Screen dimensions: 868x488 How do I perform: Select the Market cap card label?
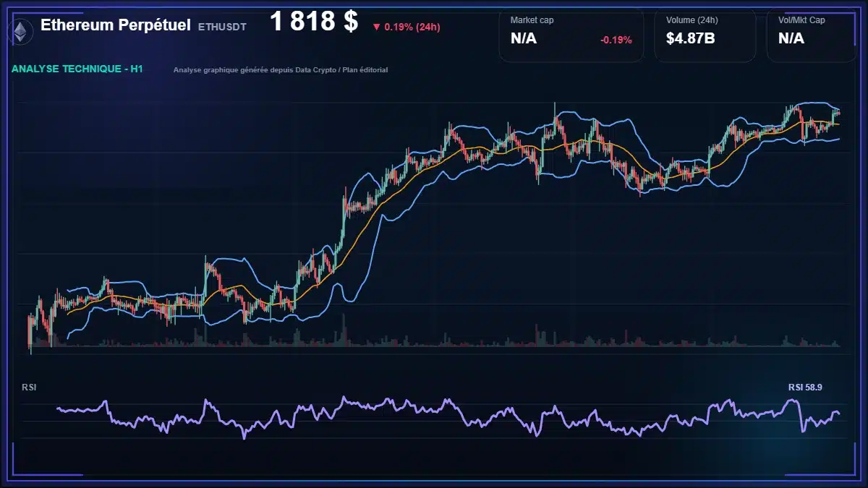(x=532, y=20)
